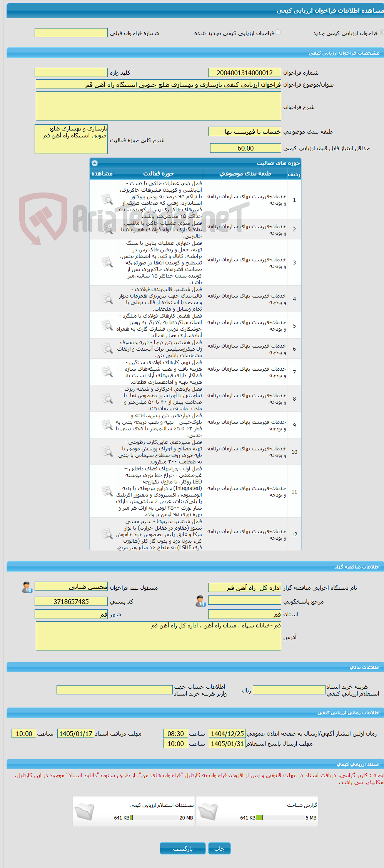The width and height of the screenshot is (384, 868).
Task: Click the آدرس text area
Action: point(159,636)
